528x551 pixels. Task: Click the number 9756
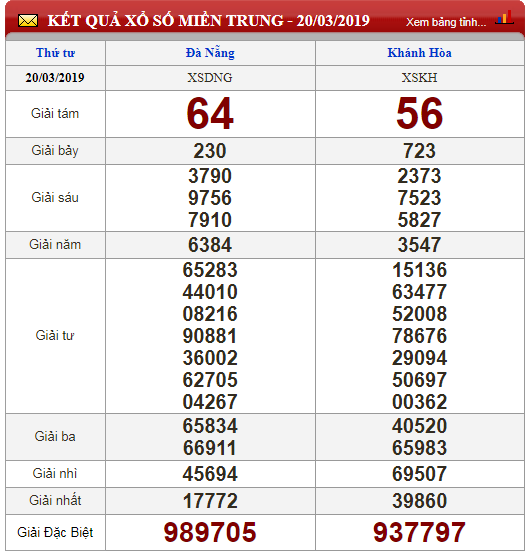210,198
